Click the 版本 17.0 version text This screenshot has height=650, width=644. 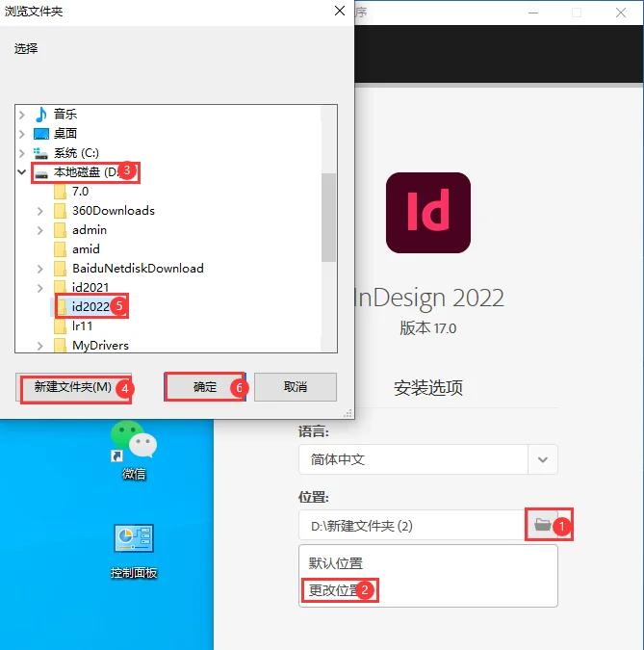point(428,328)
